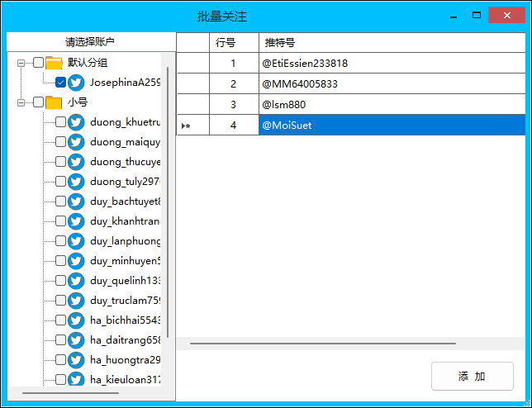
Task: Click the vertical scrollbar of account tree
Action: (x=168, y=198)
